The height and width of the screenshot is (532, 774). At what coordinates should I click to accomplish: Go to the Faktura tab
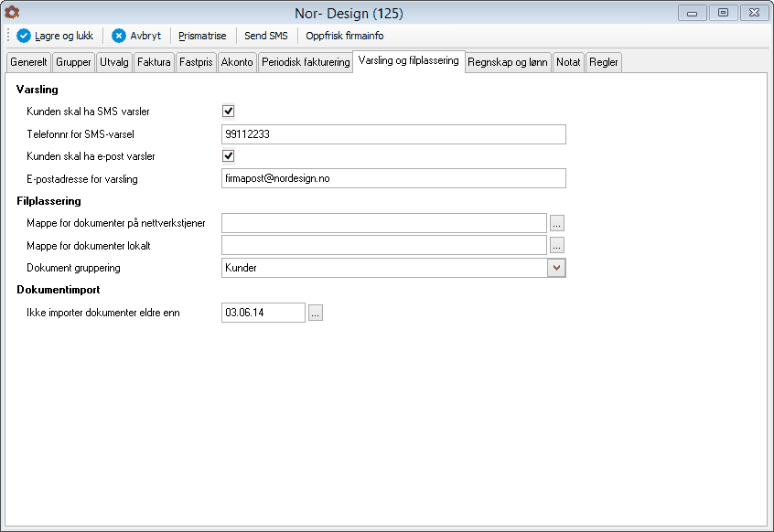pyautogui.click(x=154, y=62)
